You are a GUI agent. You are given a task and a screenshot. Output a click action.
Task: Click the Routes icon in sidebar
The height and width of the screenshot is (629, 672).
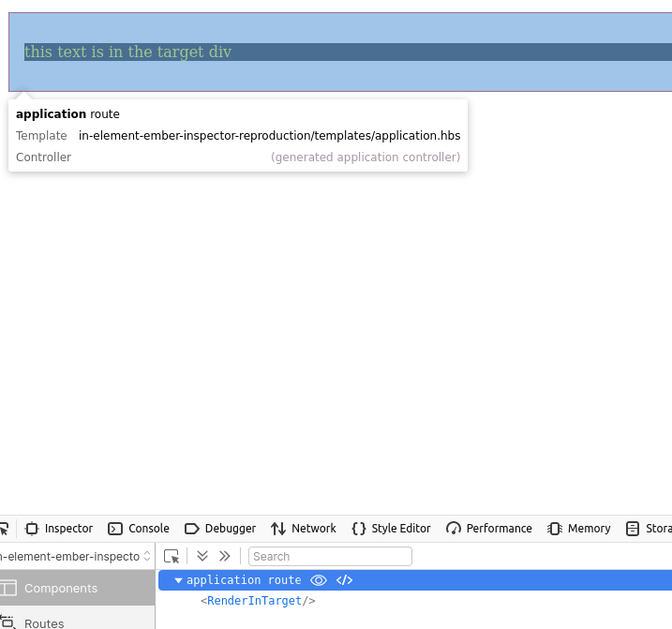tap(7, 622)
